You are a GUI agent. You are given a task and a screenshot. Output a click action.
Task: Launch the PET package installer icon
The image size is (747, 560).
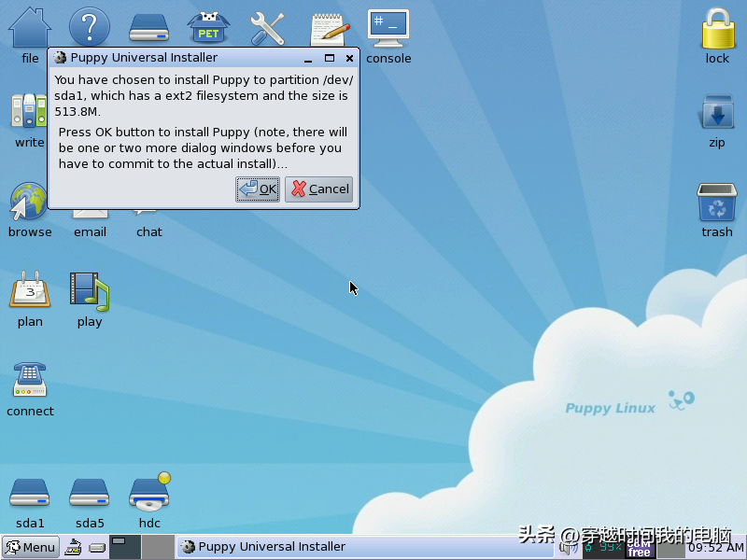[208, 29]
